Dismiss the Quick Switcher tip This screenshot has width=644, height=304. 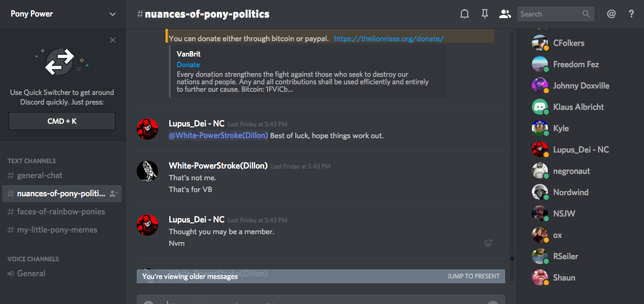112,40
